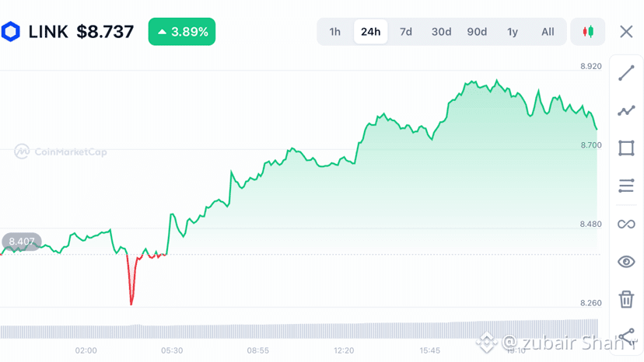Select the 24h timeframe tab

(370, 32)
